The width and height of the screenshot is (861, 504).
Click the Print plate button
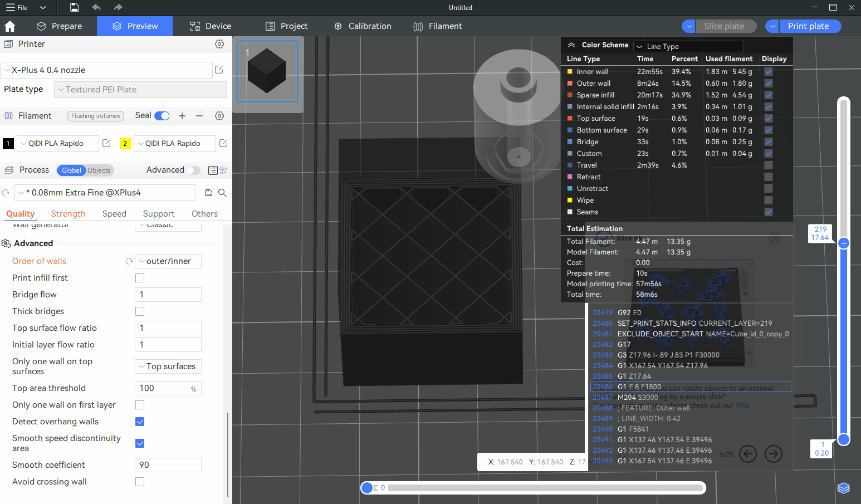point(808,26)
